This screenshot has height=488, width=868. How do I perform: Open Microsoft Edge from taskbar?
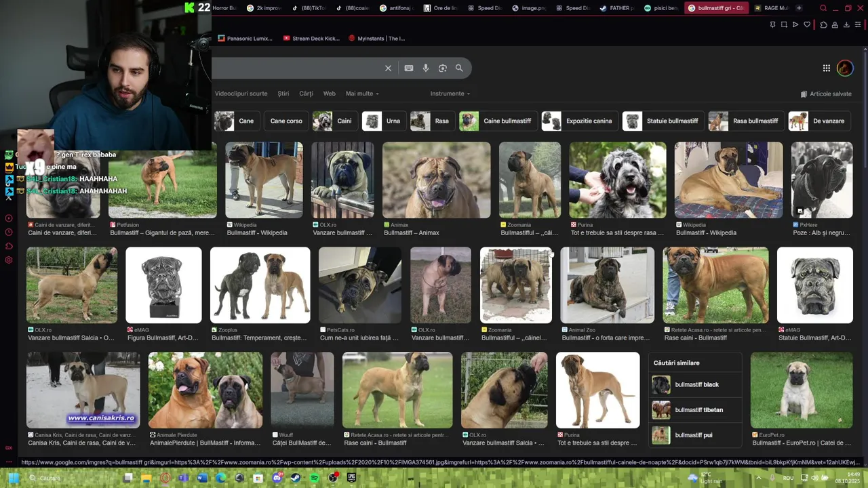point(220,477)
